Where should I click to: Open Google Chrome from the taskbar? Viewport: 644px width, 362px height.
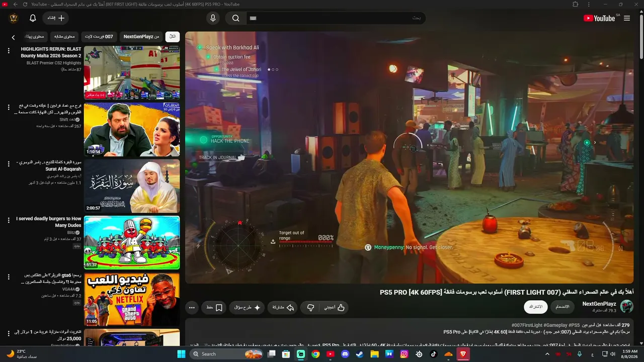[x=315, y=354]
